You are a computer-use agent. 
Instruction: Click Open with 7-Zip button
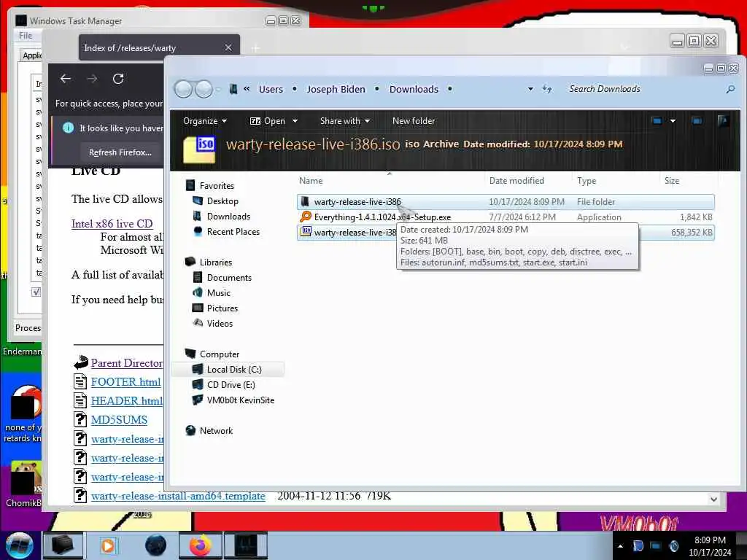point(268,121)
